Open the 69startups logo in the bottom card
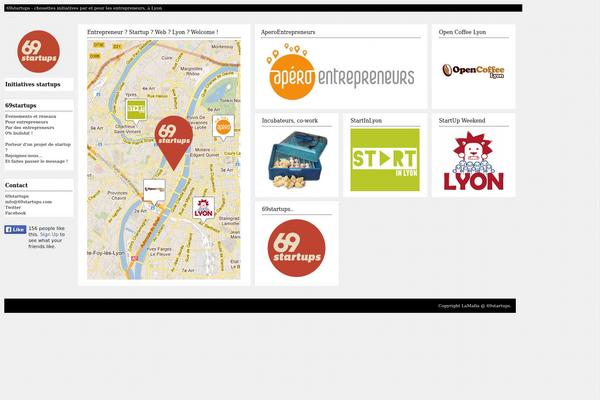The width and height of the screenshot is (600, 400). coord(297,248)
